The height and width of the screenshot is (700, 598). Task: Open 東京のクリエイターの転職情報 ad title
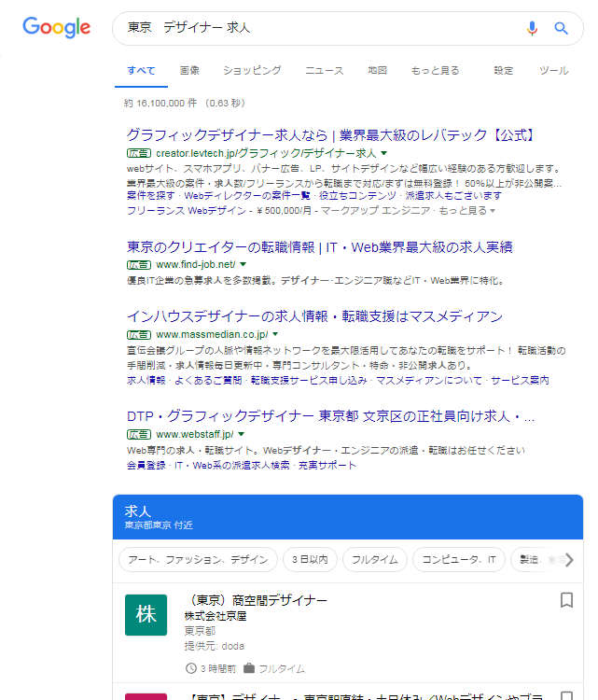pos(320,247)
